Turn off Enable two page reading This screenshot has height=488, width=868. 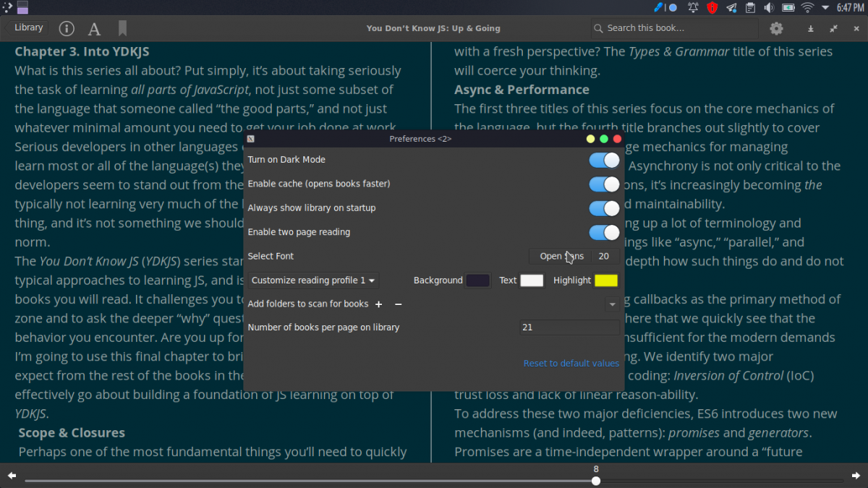(604, 232)
